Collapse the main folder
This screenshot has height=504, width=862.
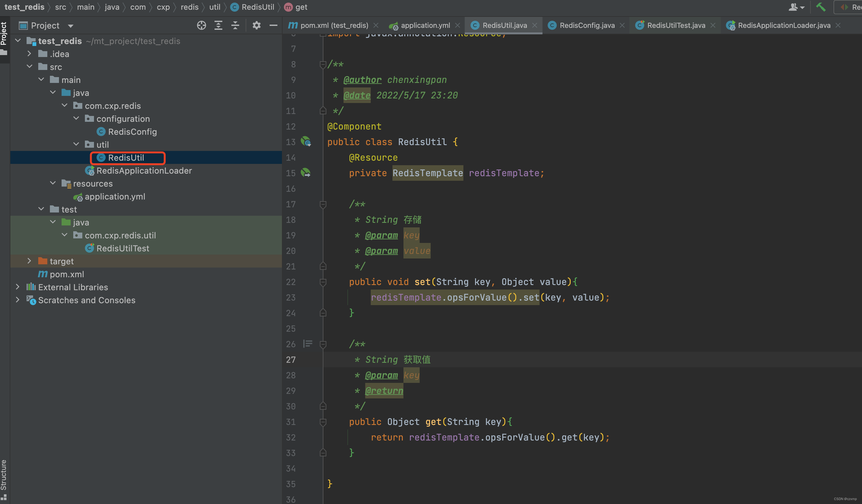(41, 80)
